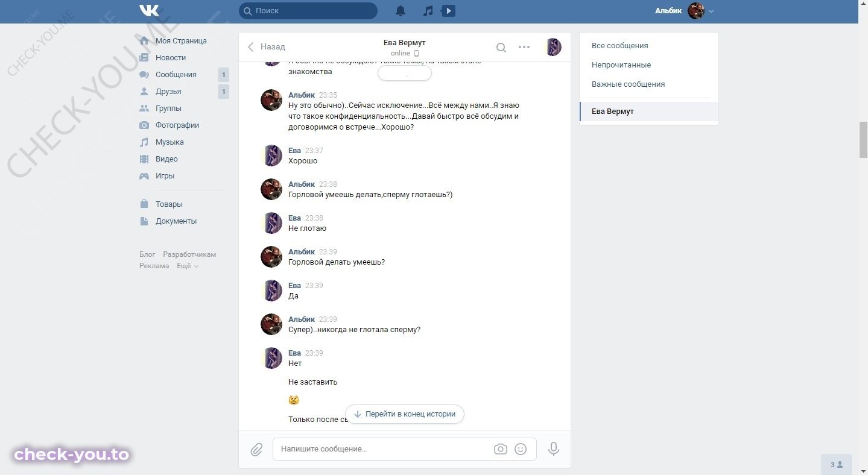Open the Блог footer link
The image size is (868, 475).
click(147, 254)
